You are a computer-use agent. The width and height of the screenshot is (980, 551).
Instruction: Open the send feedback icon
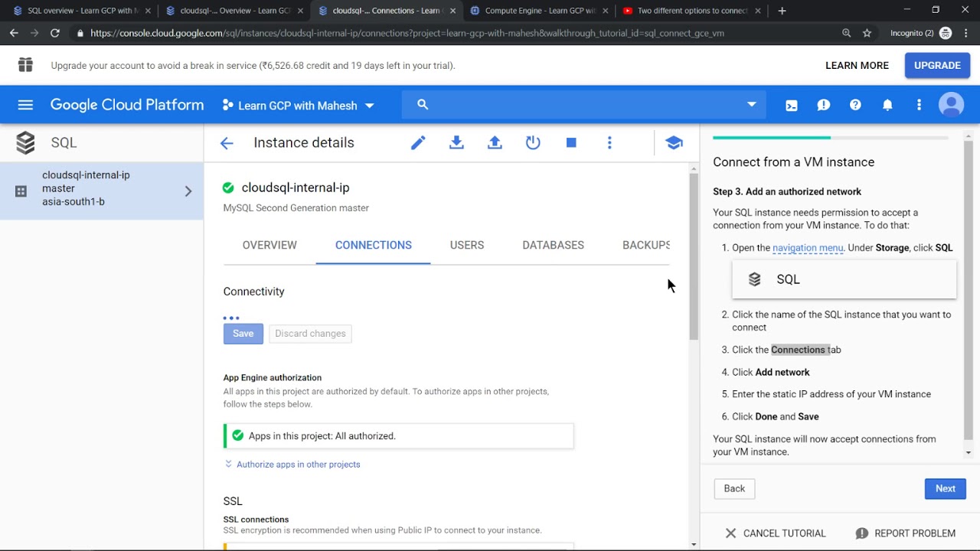click(x=824, y=106)
